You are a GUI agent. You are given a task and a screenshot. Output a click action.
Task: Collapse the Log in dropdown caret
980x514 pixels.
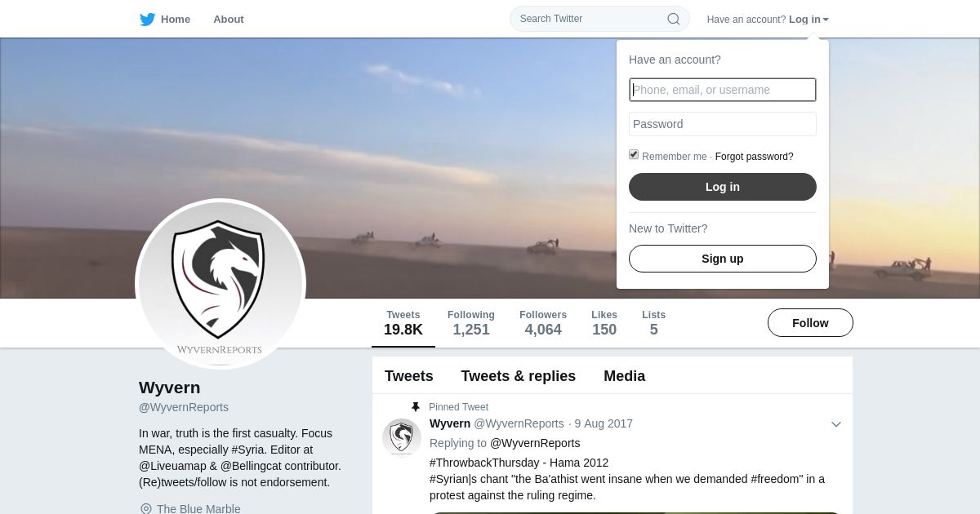coord(826,20)
